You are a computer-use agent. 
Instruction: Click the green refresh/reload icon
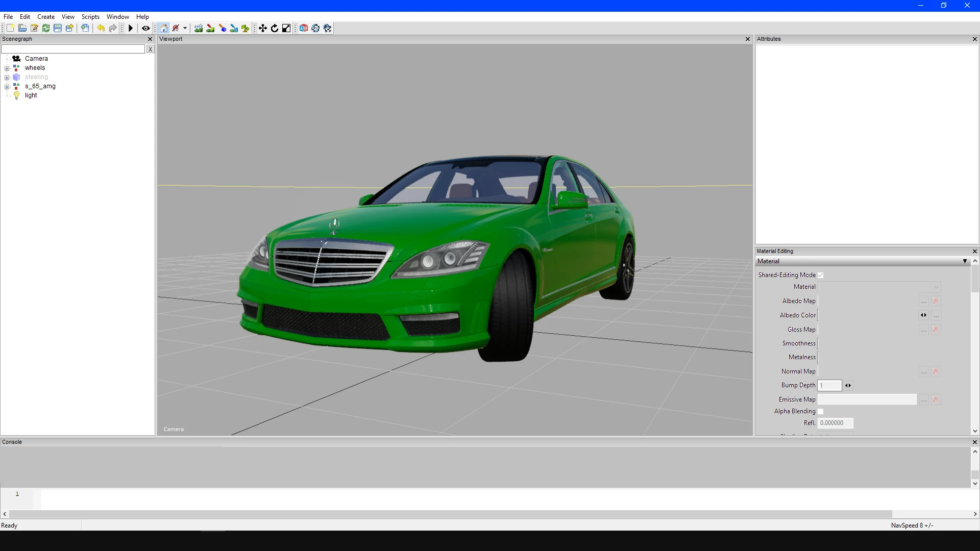coord(46,29)
